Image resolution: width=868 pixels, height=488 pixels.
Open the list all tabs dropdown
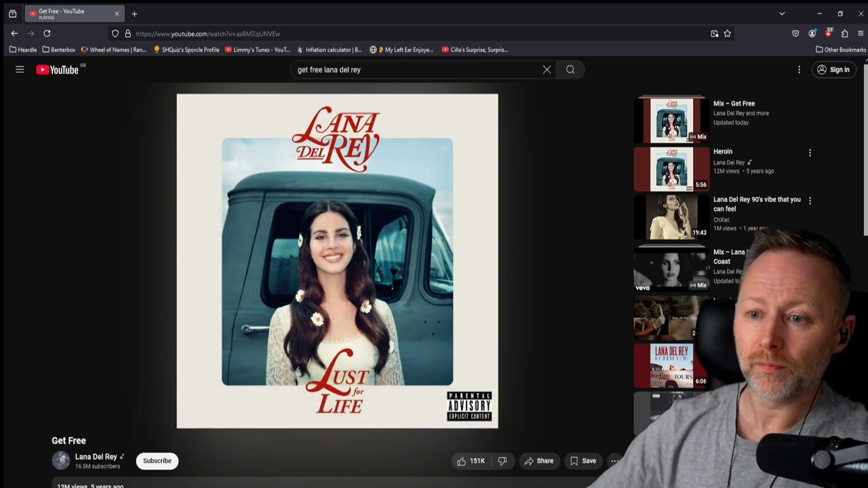pos(782,14)
